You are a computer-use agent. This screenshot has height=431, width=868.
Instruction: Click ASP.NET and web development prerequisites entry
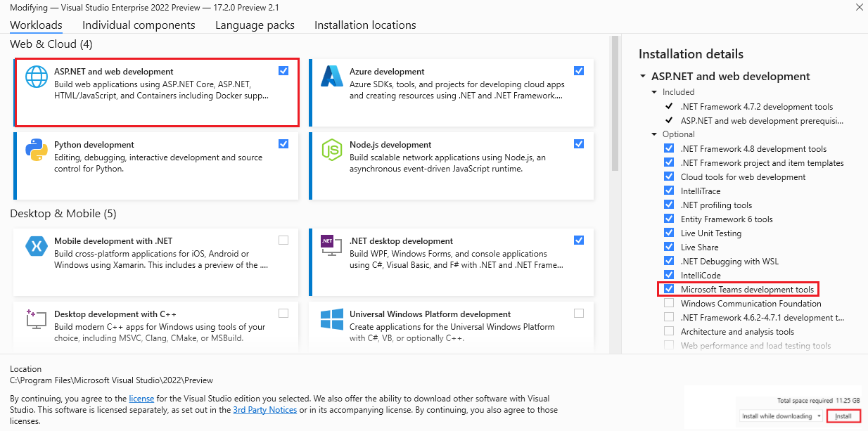[x=762, y=121]
